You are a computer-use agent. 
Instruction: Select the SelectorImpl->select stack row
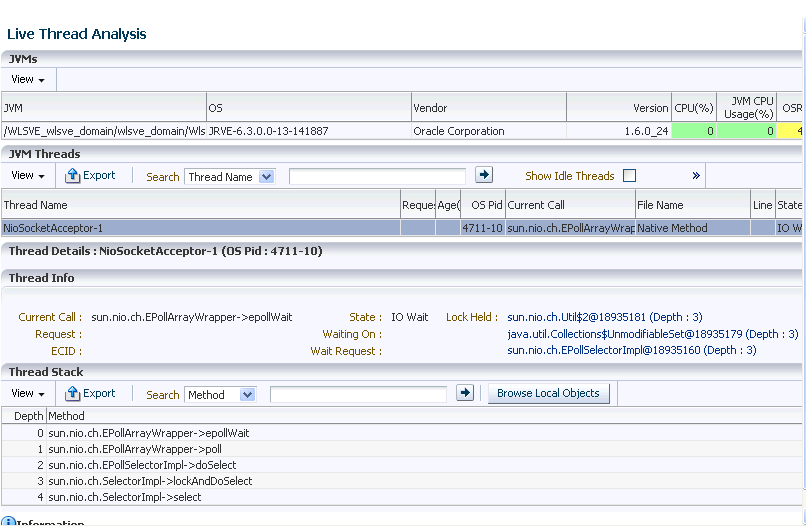401,497
